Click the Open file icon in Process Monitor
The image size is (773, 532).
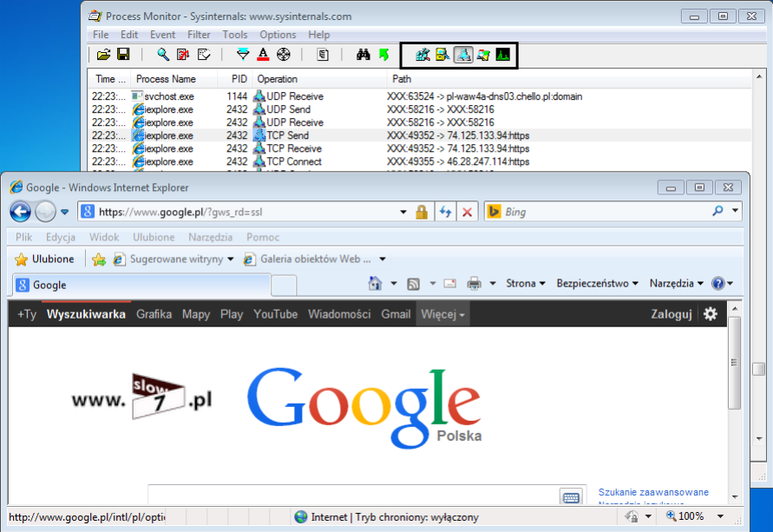coord(103,54)
